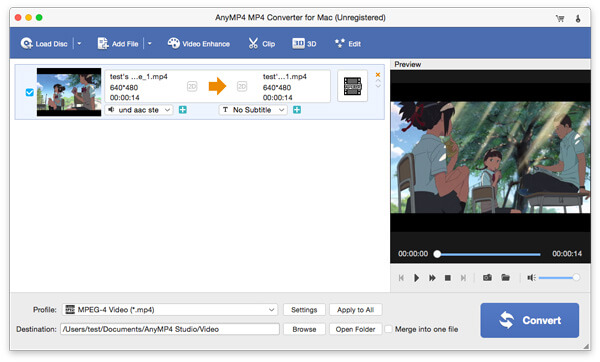Screen dimensions: 600x362
Task: Open the No Subtitle dropdown
Action: pos(253,110)
